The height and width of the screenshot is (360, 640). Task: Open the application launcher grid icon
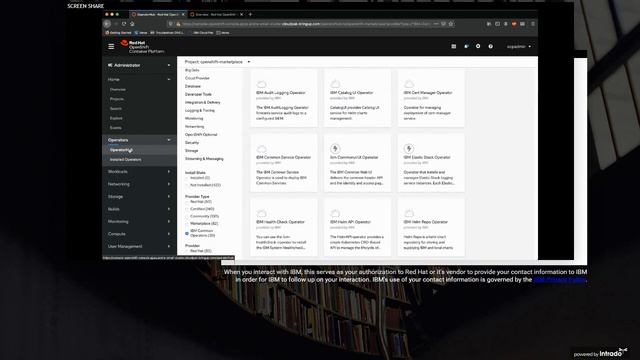[x=453, y=47]
